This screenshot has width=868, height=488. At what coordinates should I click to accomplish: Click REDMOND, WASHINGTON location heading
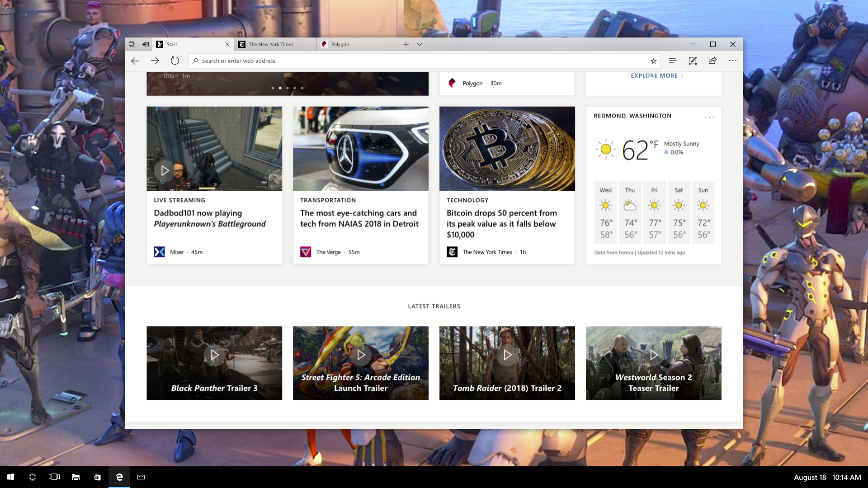coord(632,116)
